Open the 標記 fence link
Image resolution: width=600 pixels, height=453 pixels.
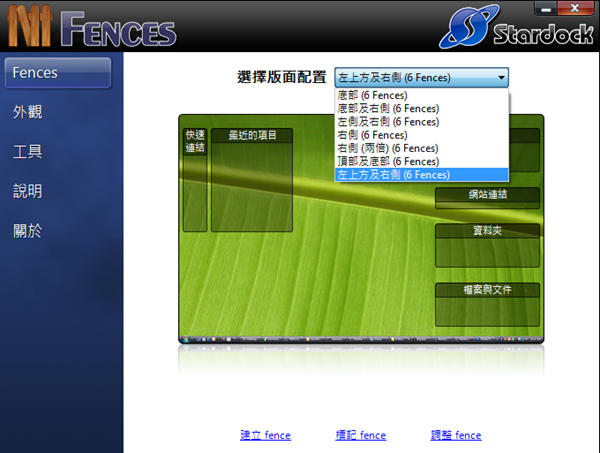point(360,435)
